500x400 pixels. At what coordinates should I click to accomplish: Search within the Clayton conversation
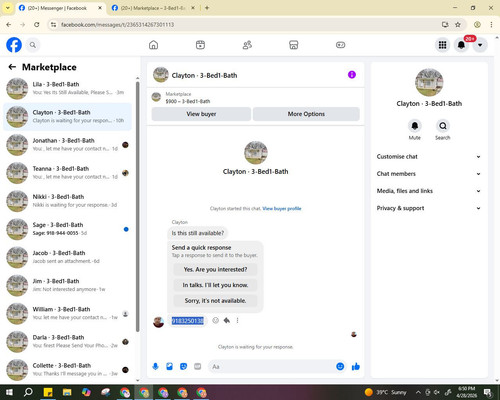(443, 126)
